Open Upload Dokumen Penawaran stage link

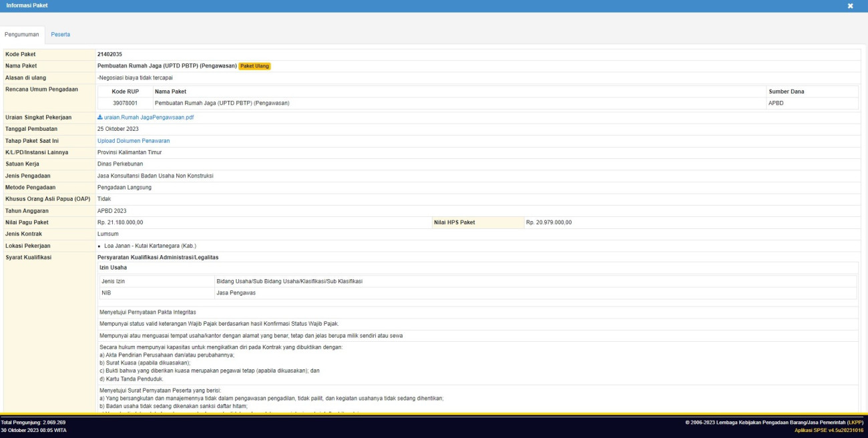point(134,141)
